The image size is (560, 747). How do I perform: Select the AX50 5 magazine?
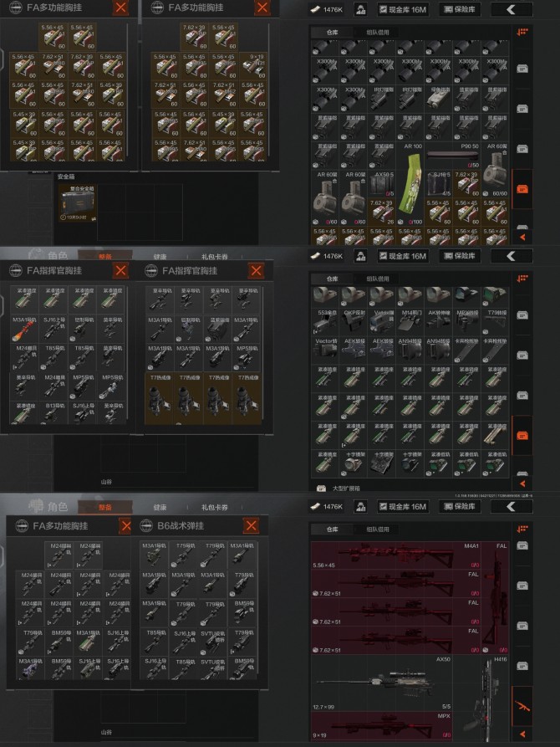tap(383, 183)
